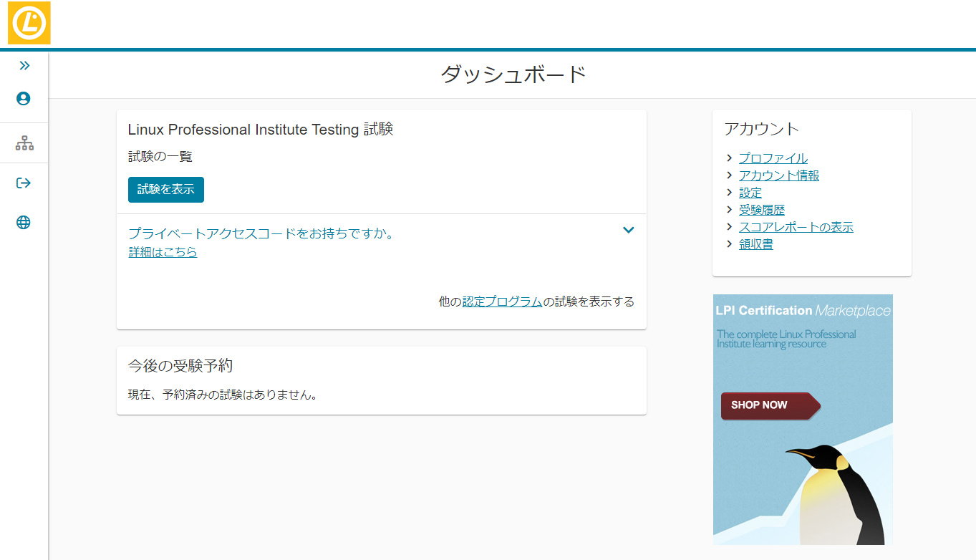
Task: Open the 設定 link
Action: [750, 193]
